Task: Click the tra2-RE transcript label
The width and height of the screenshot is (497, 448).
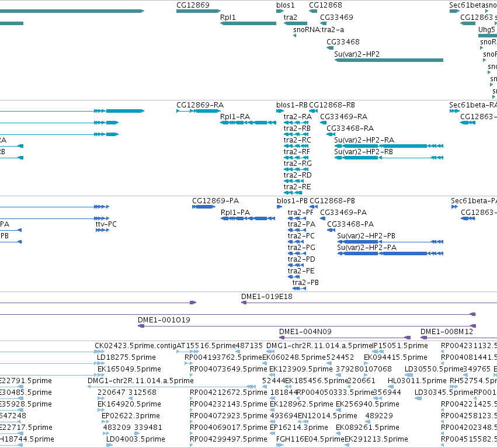Action: tap(297, 187)
